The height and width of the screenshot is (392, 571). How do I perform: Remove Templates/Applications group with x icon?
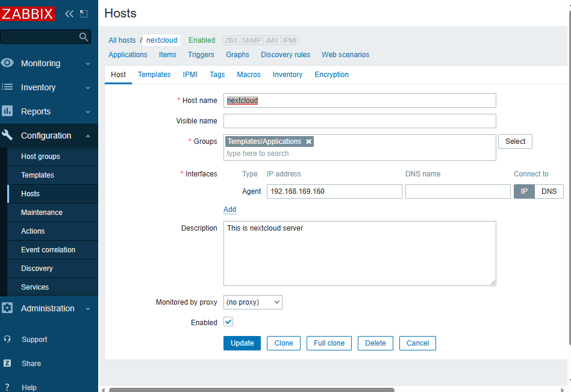point(309,142)
